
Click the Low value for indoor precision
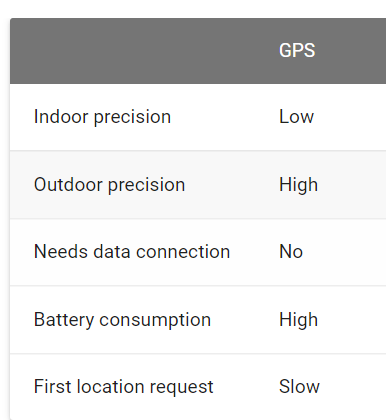click(296, 117)
